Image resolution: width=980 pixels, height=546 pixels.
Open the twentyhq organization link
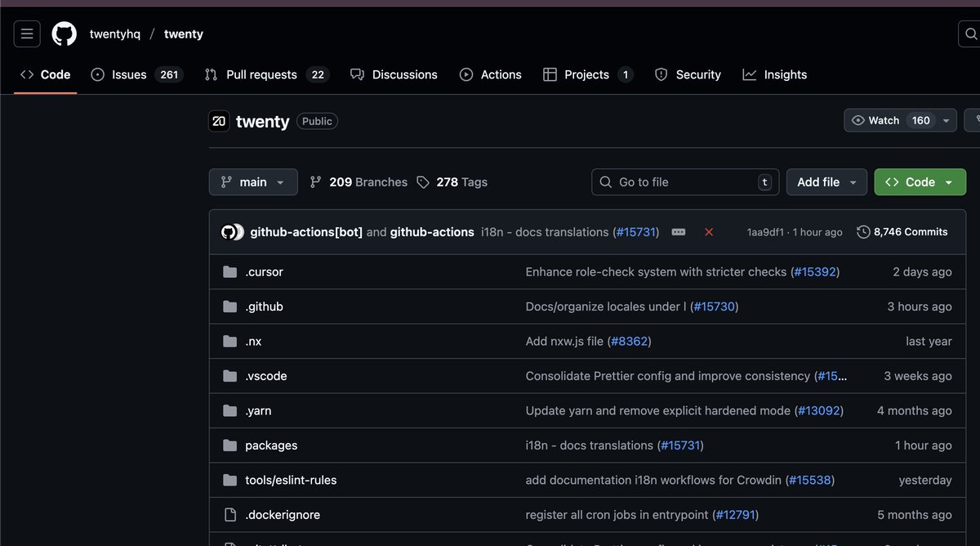click(115, 34)
